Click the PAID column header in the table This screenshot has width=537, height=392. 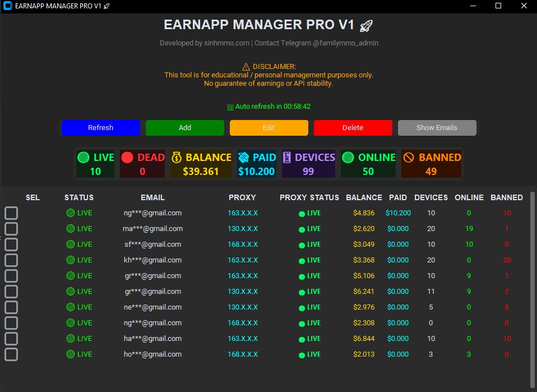pyautogui.click(x=398, y=197)
